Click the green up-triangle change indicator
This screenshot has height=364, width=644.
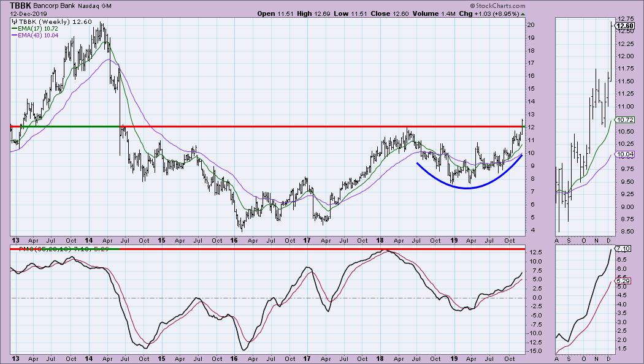click(523, 14)
